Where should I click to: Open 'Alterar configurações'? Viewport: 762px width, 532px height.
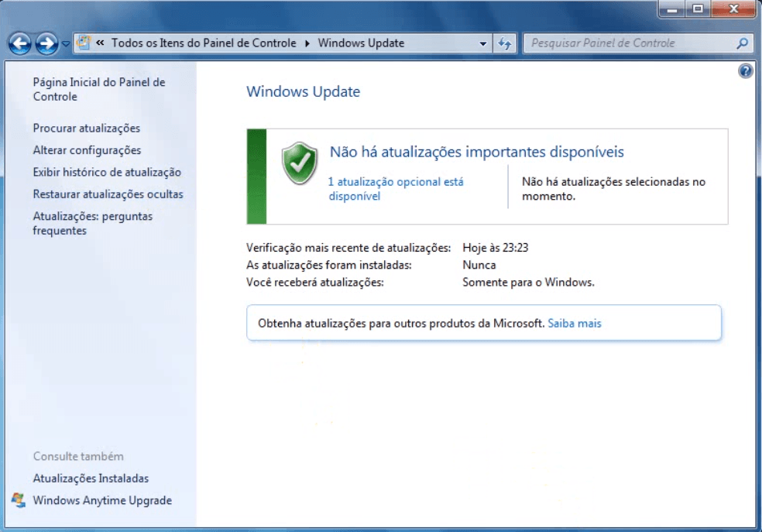87,150
